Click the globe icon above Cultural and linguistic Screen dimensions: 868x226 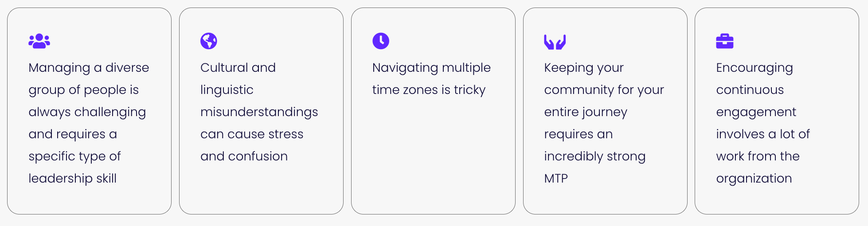pyautogui.click(x=209, y=41)
